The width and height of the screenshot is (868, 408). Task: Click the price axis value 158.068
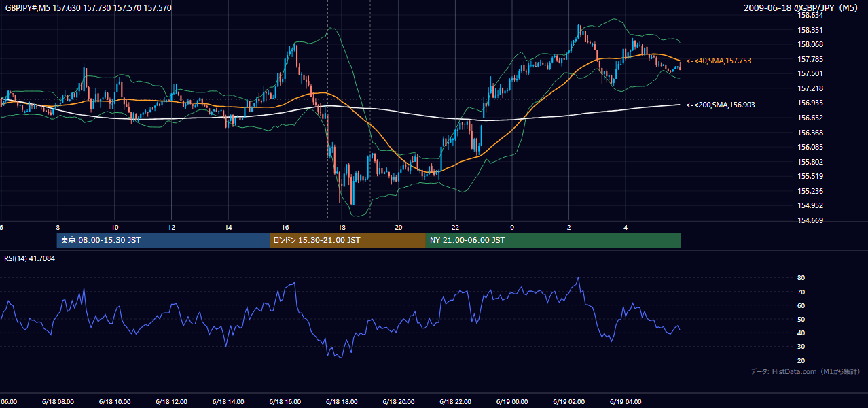[811, 44]
